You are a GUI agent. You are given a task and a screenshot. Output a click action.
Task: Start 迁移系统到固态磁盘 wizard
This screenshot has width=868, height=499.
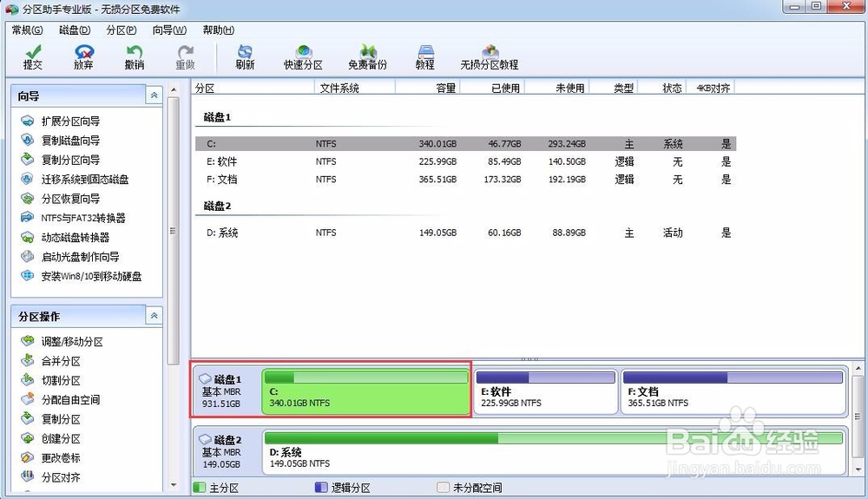coord(76,180)
